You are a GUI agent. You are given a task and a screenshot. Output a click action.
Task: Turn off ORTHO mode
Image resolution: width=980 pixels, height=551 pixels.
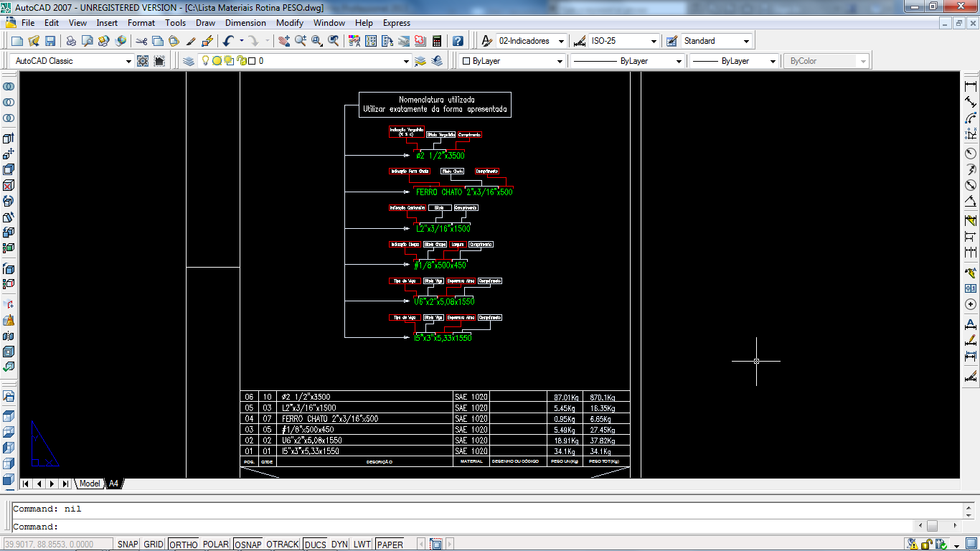click(184, 545)
